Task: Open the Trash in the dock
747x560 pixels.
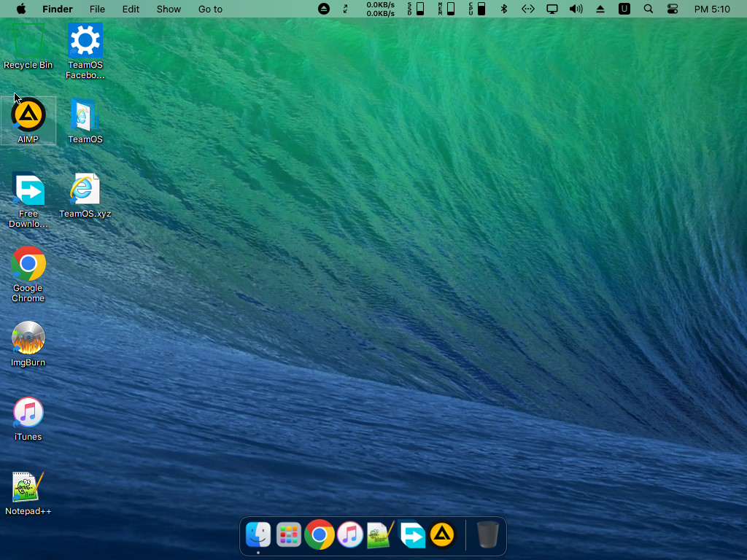Action: click(x=488, y=534)
